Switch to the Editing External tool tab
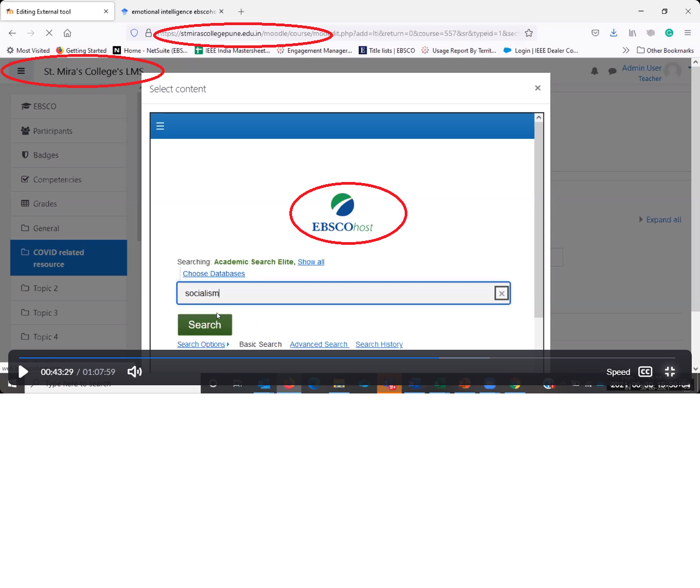700x588 pixels. point(55,11)
